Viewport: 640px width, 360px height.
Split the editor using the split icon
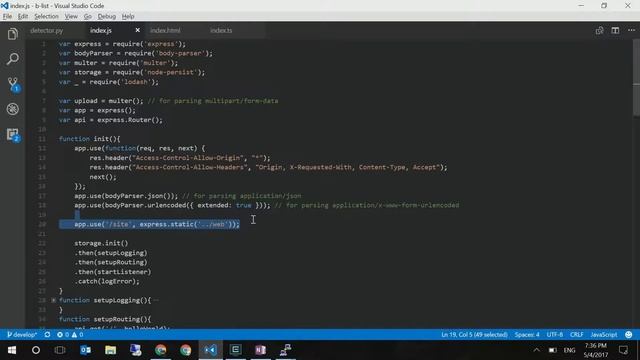pyautogui.click(x=615, y=31)
